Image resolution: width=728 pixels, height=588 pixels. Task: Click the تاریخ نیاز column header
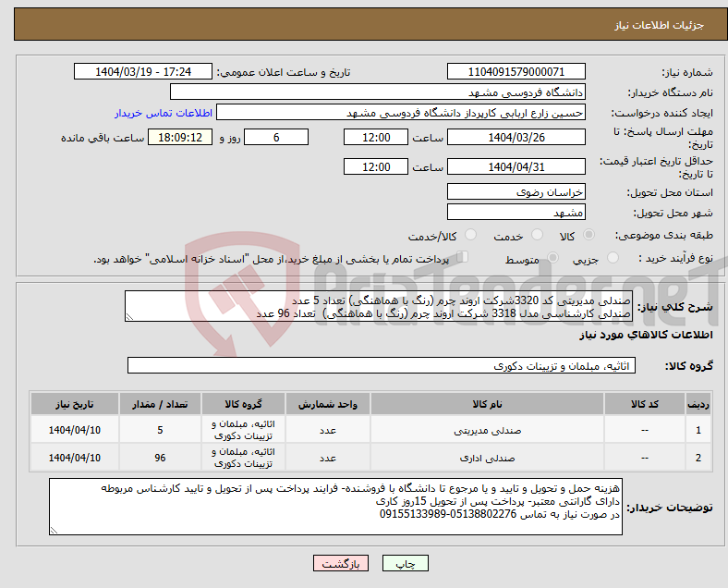(75, 404)
